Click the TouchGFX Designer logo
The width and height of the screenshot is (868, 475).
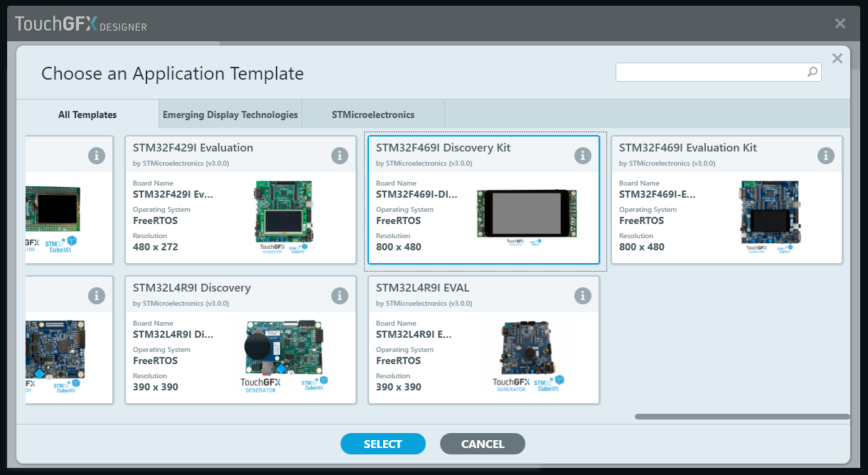[x=81, y=24]
